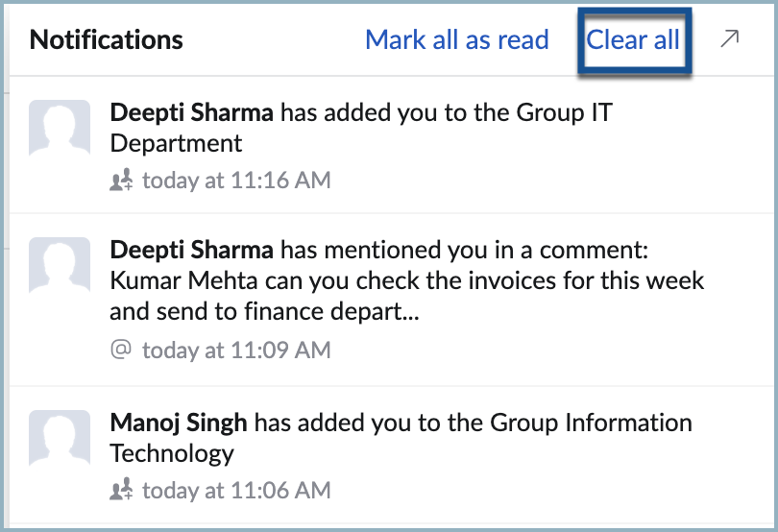Open the Information Technology group notification
This screenshot has height=532, width=778.
click(x=392, y=454)
